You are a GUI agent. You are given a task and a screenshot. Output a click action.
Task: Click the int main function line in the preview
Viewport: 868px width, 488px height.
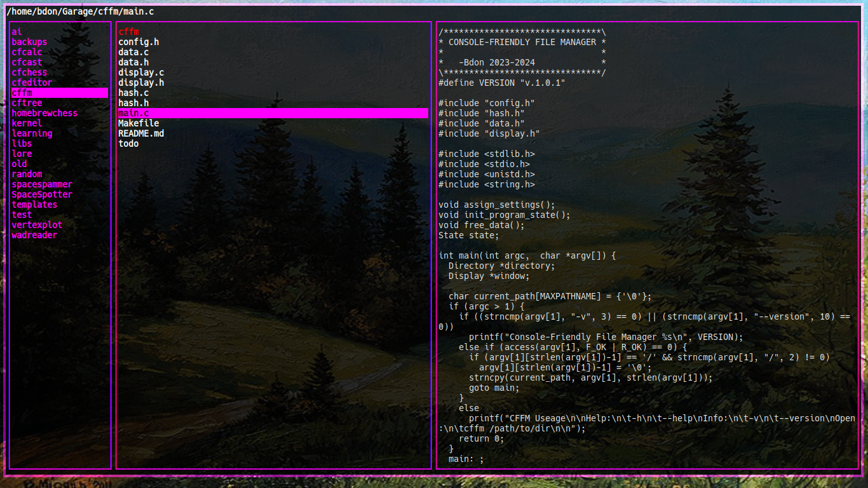click(527, 255)
